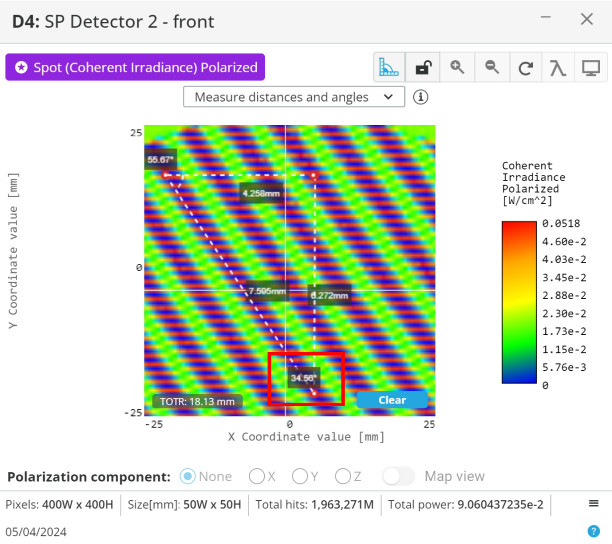The width and height of the screenshot is (612, 544).
Task: Click the 4.258mm distance label
Action: pyautogui.click(x=261, y=193)
